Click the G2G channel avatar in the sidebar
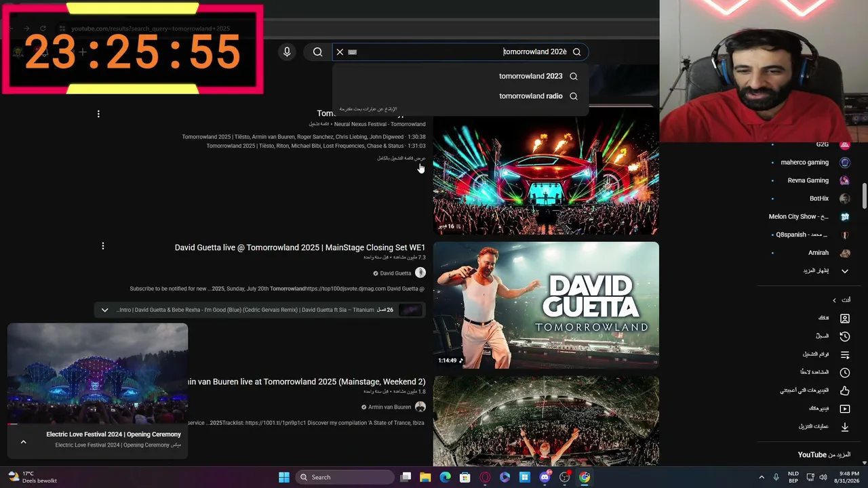The height and width of the screenshot is (488, 868). pos(844,144)
